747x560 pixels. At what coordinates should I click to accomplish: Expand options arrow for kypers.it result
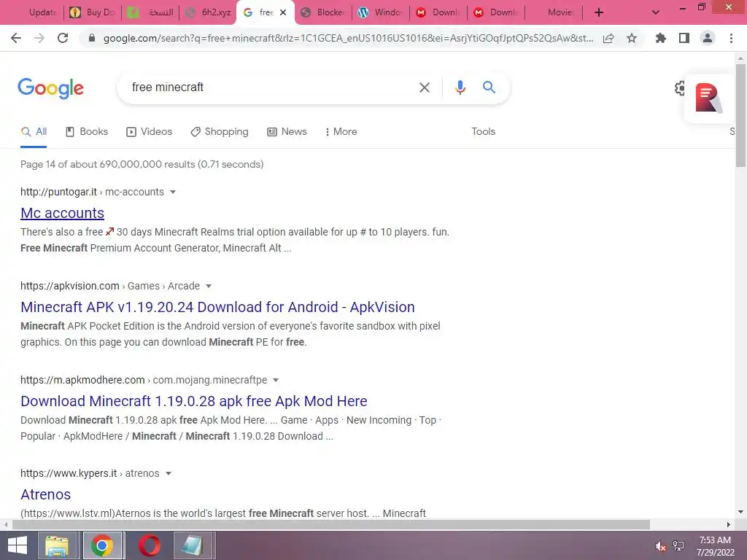click(169, 474)
